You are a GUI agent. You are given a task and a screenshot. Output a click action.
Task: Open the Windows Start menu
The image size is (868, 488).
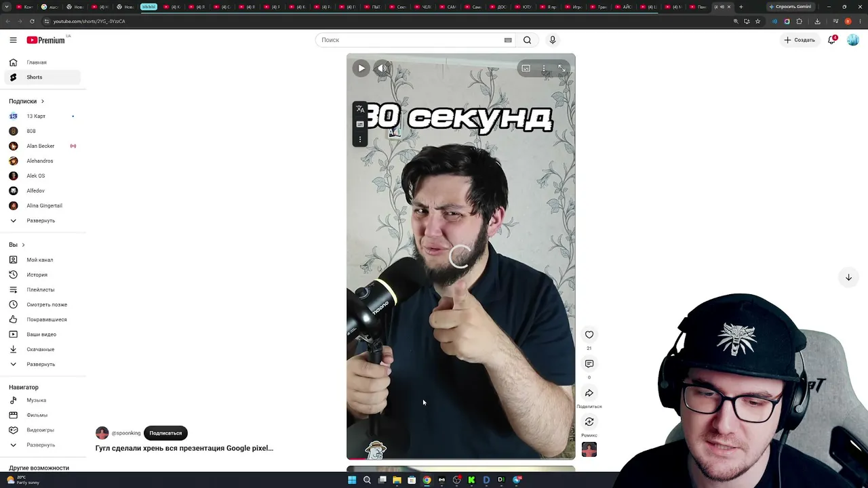point(352,480)
